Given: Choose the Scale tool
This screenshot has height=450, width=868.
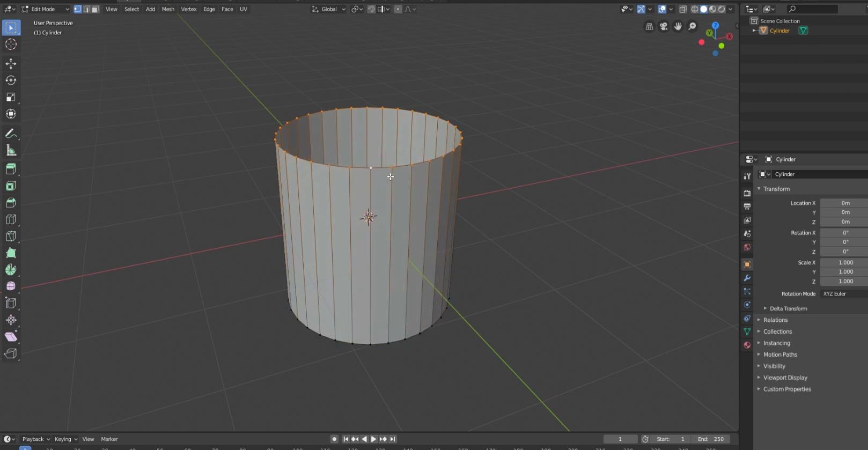Looking at the screenshot, I should [x=11, y=97].
